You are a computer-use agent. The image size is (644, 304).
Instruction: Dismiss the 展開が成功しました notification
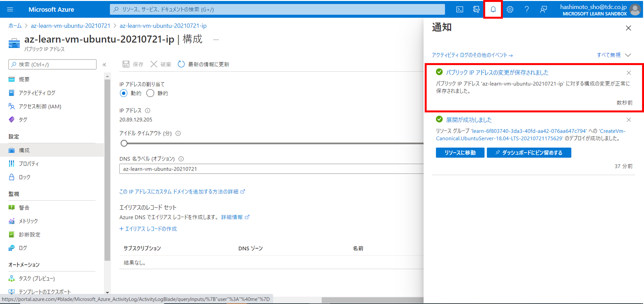point(629,120)
